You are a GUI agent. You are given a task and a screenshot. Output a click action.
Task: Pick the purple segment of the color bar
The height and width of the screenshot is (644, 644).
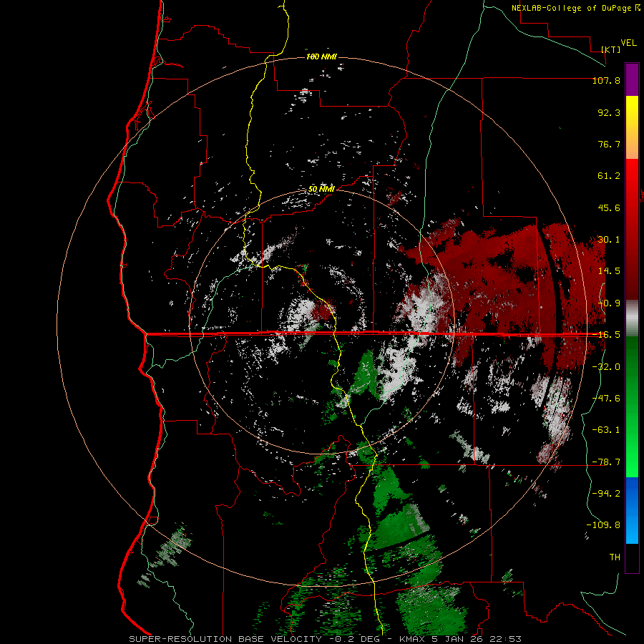tap(632, 79)
